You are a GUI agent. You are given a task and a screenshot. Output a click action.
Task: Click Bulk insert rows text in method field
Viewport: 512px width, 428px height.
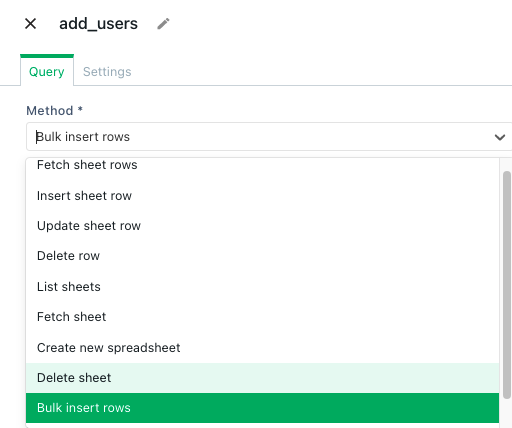pos(83,137)
